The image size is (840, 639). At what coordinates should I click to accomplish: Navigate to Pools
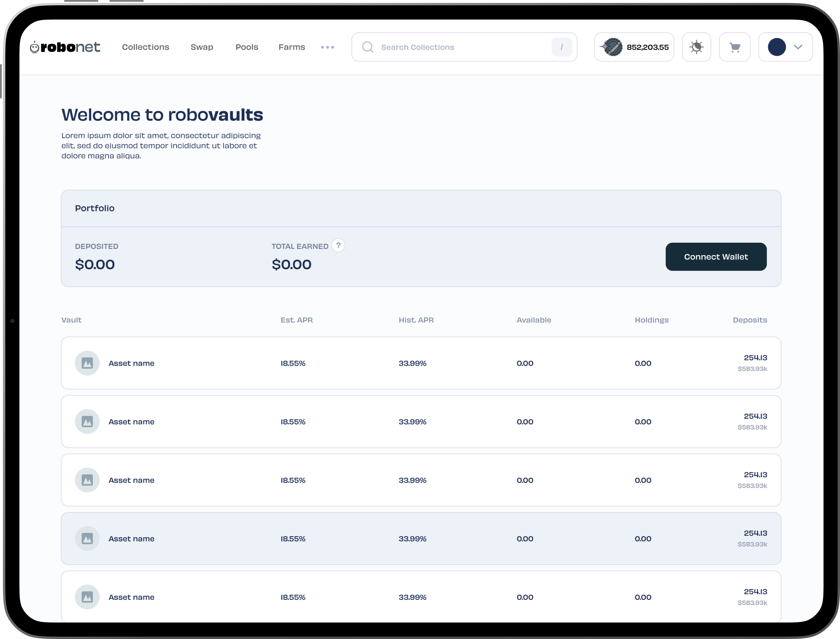pyautogui.click(x=246, y=47)
